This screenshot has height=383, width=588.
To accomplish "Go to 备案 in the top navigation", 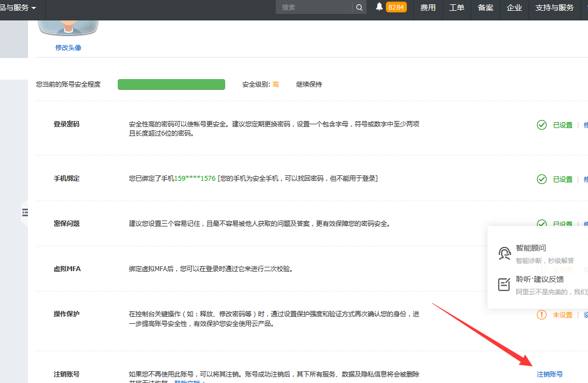I will coord(485,8).
